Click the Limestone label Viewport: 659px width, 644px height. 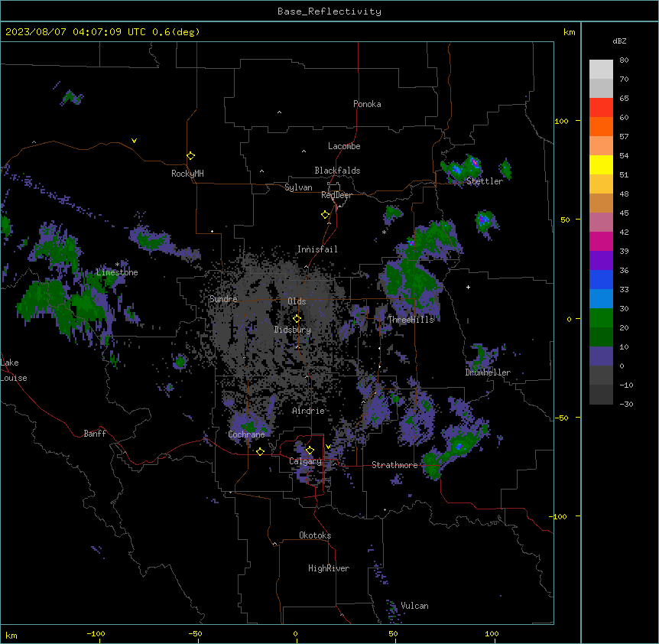point(117,272)
